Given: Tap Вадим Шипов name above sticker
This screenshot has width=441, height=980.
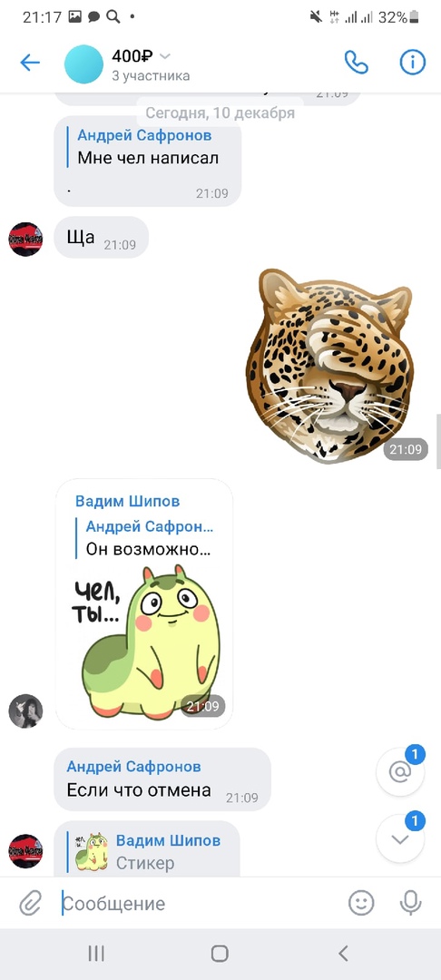Looking at the screenshot, I should pyautogui.click(x=127, y=501).
